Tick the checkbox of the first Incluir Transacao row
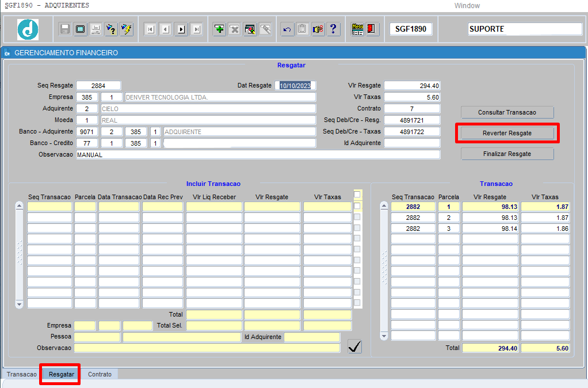The height and width of the screenshot is (388, 588). [x=357, y=206]
